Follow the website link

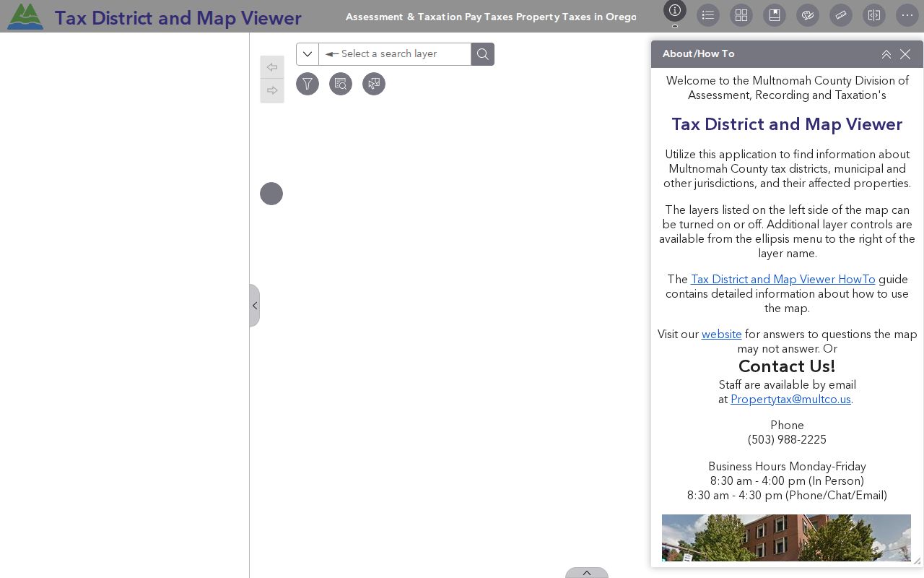(722, 335)
